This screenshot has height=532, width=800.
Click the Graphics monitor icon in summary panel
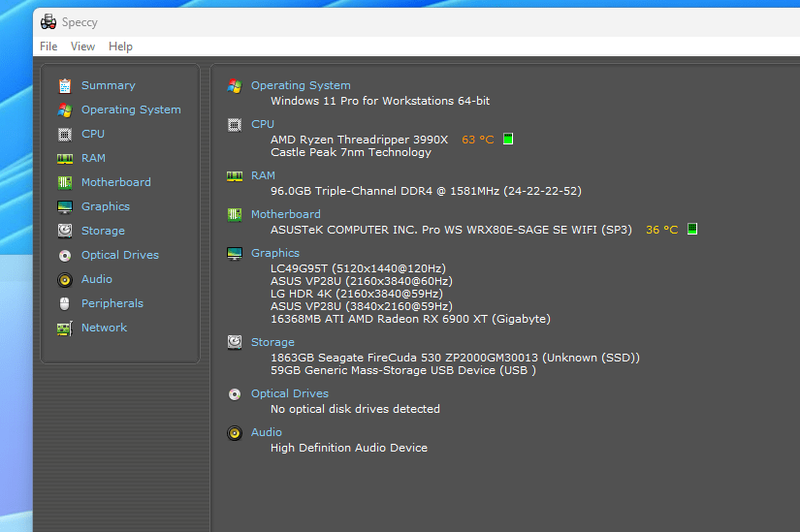pyautogui.click(x=235, y=254)
